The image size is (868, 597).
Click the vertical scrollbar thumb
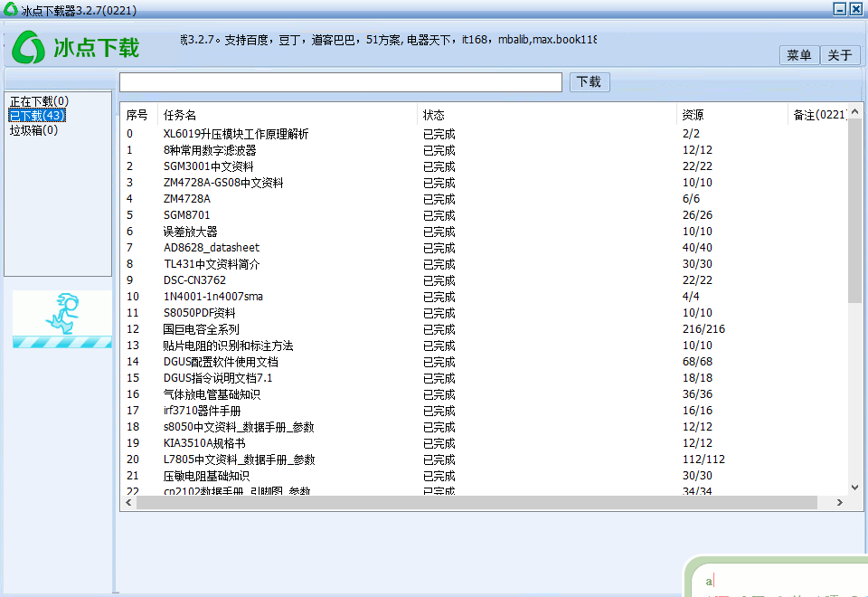[x=854, y=211]
